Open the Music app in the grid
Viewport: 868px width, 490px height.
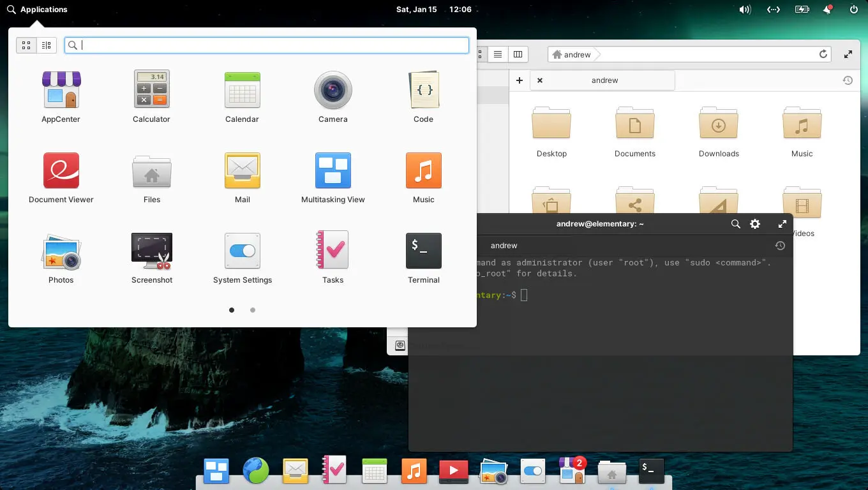tap(424, 177)
